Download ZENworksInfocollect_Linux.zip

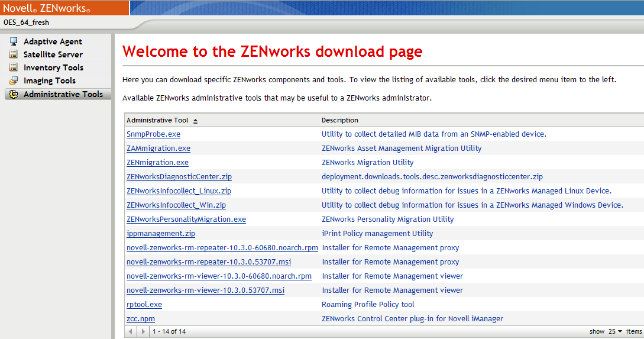click(179, 191)
